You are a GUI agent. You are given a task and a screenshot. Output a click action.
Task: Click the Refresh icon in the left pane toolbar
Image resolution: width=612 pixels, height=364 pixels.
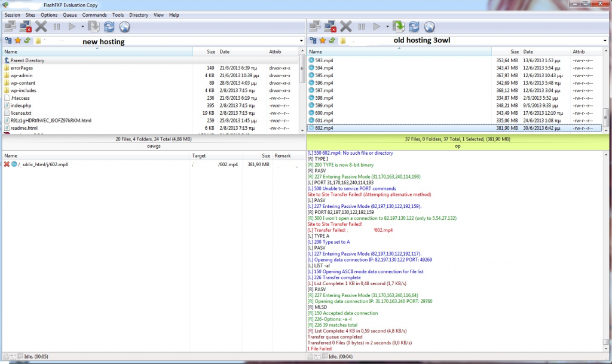(109, 26)
